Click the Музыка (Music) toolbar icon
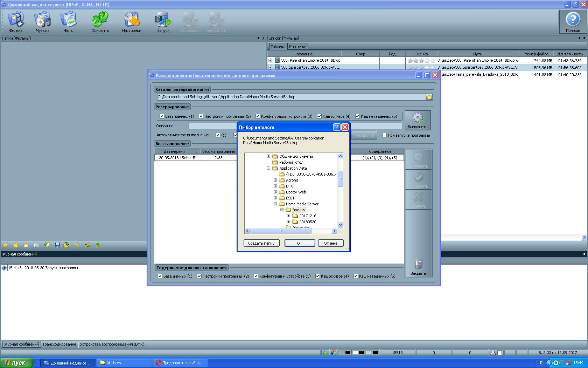588x368 pixels. click(42, 22)
